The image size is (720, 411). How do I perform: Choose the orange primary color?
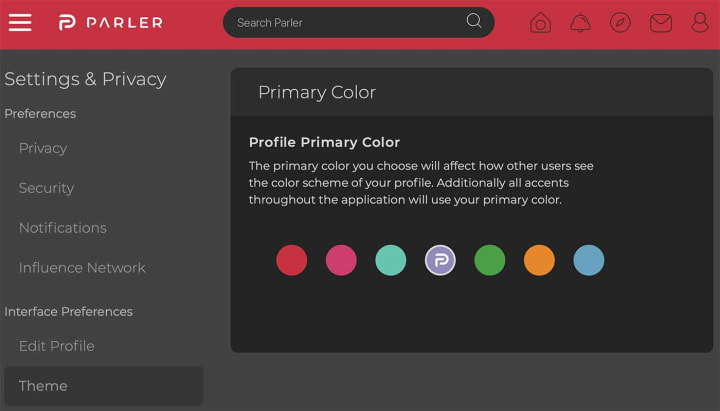point(540,260)
